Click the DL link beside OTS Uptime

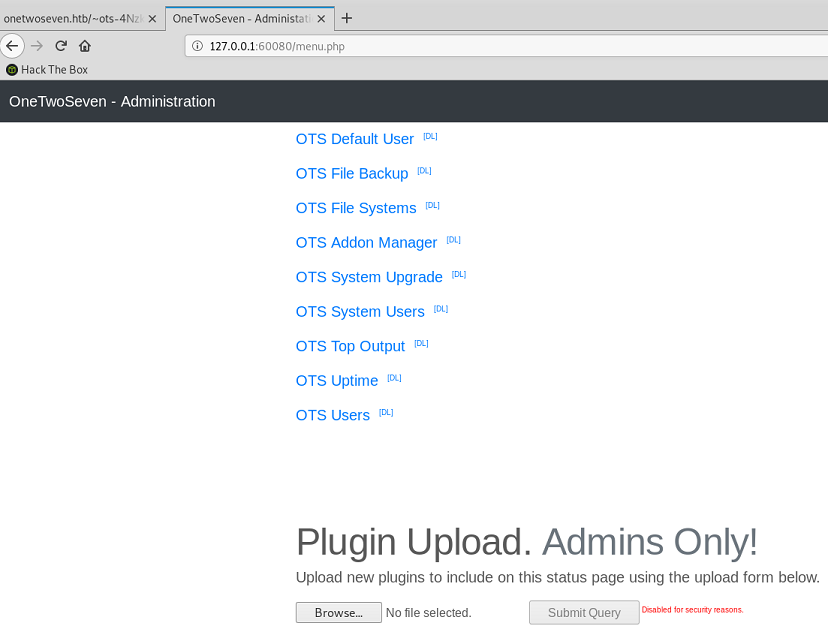point(394,378)
